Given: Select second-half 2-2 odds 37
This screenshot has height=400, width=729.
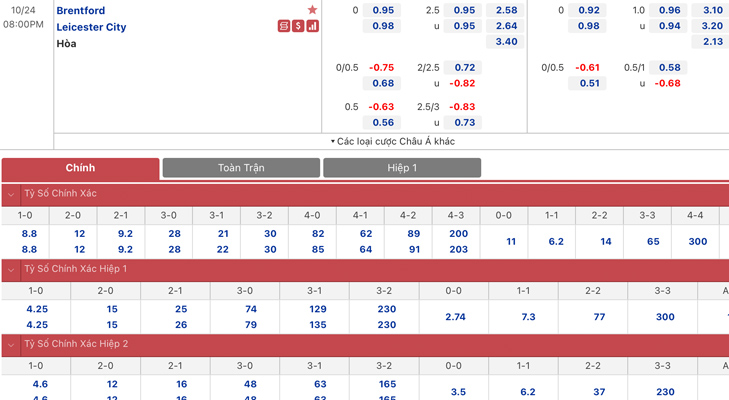Looking at the screenshot, I should pos(599,393).
